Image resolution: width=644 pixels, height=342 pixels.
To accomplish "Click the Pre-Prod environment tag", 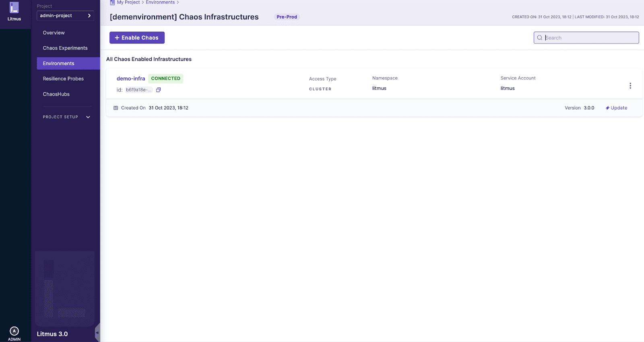I will point(287,17).
